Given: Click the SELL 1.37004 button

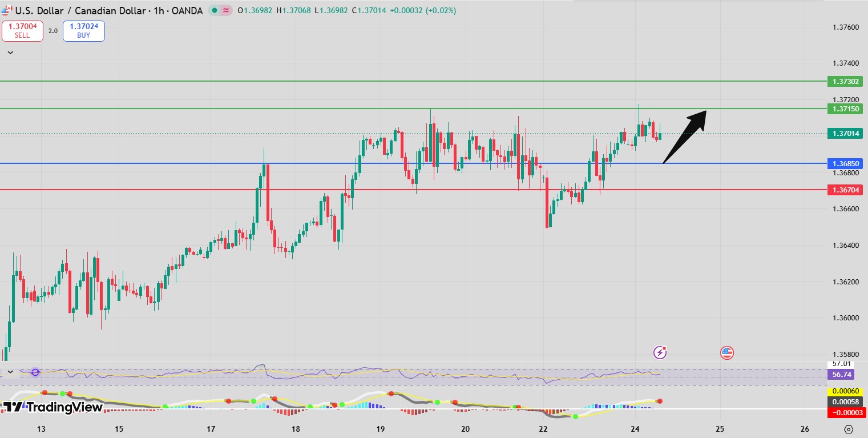Looking at the screenshot, I should 22,31.
